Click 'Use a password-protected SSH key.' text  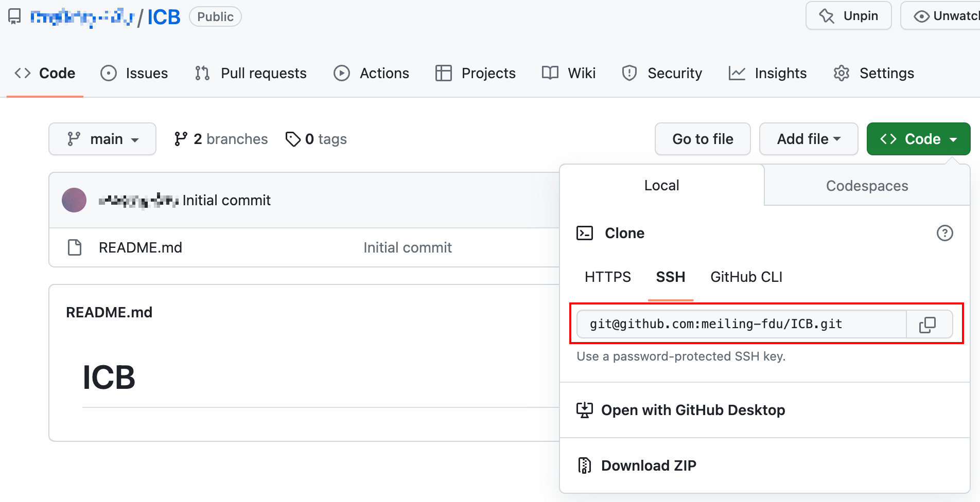pos(681,356)
